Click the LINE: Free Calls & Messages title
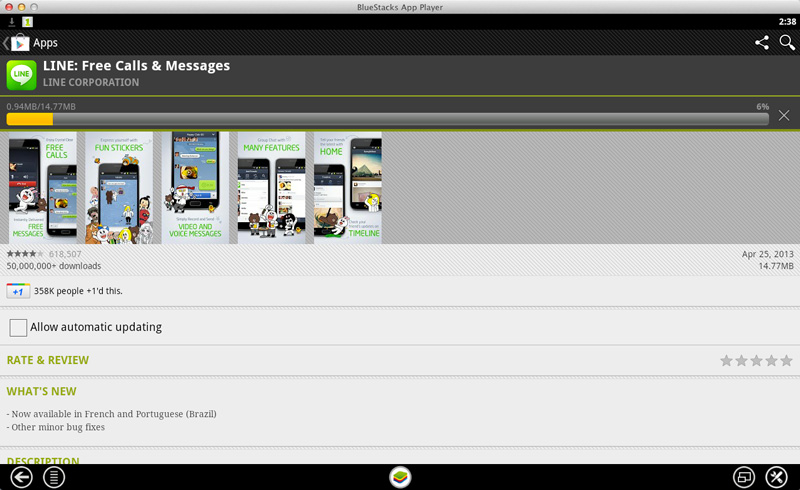800x490 pixels. click(136, 66)
